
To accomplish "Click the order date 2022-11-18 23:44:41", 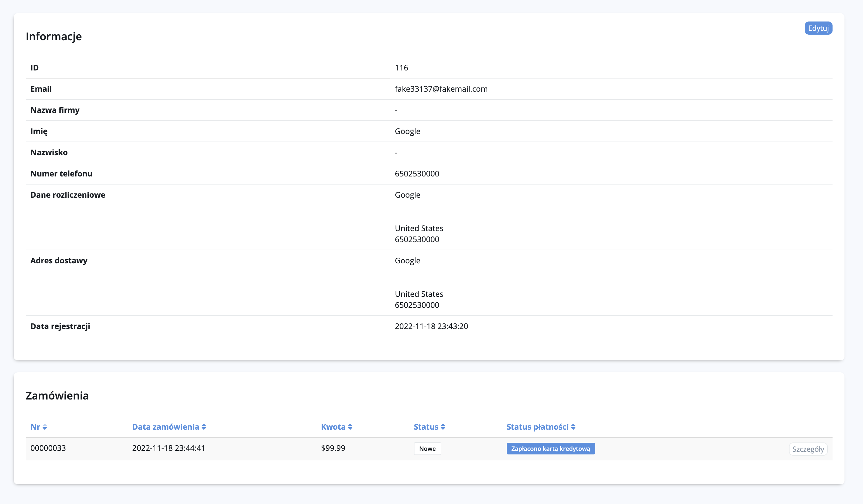I will [x=168, y=448].
